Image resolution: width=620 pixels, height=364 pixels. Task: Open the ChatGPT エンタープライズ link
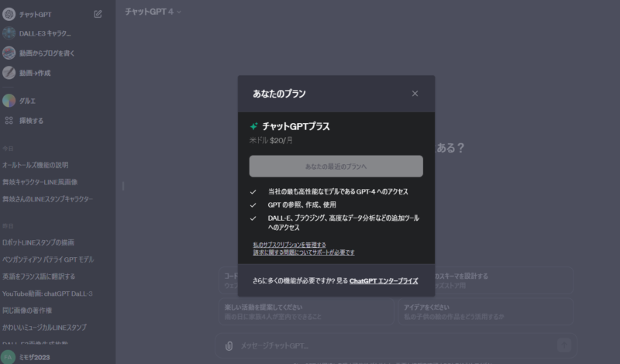(384, 281)
